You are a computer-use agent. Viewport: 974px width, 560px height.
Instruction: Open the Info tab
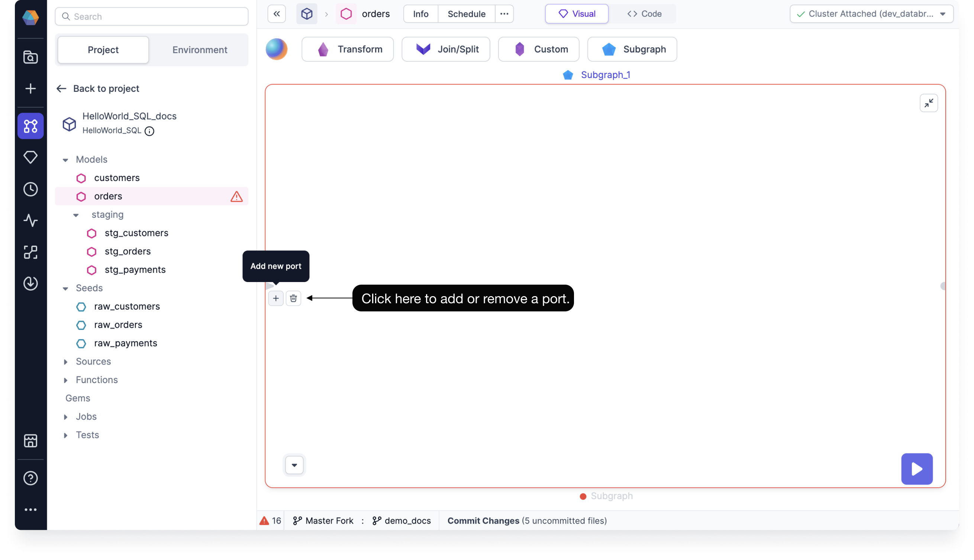coord(421,14)
